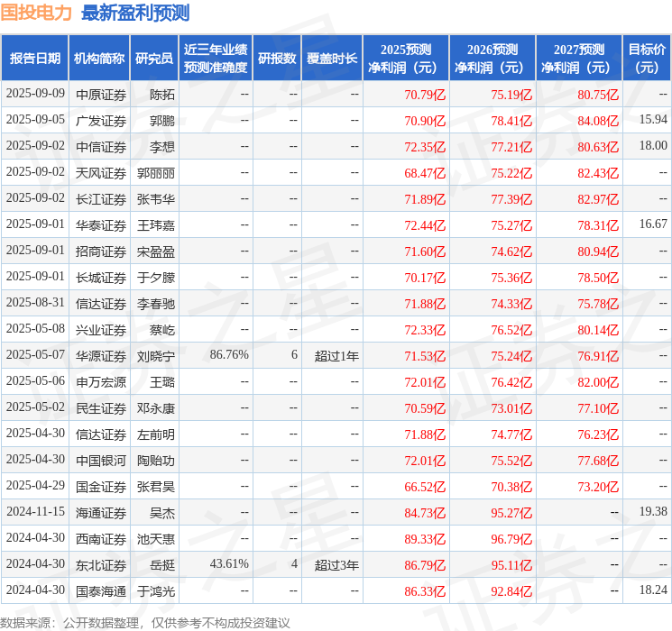Click the 2027预测净利润 header
The height and width of the screenshot is (631, 672).
click(579, 59)
